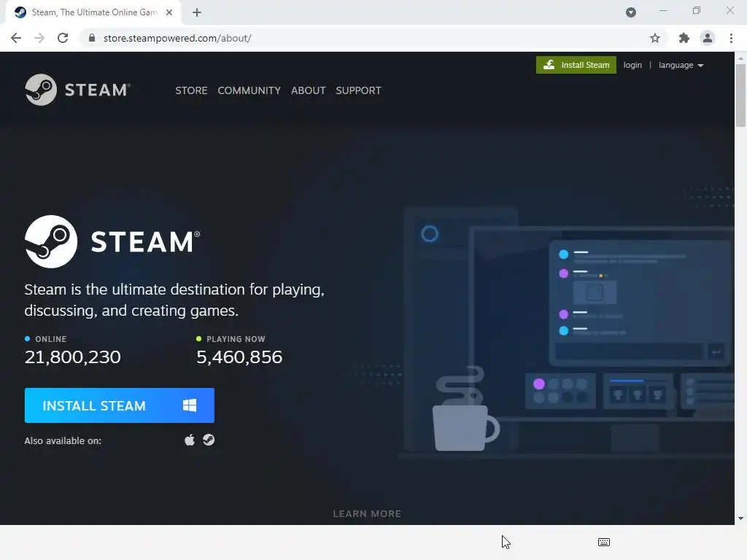Click the large Steam logo in hero section
Viewport: 747px width, 560px height.
(x=112, y=241)
